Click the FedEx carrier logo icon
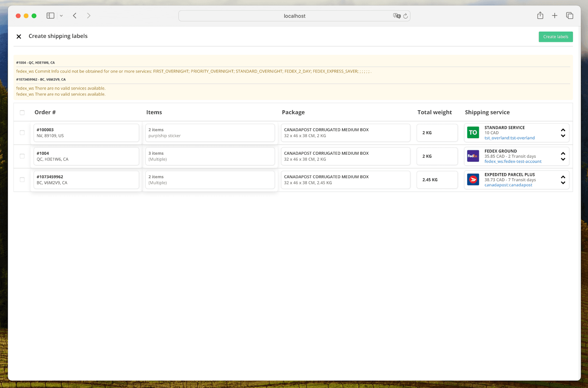 pos(473,156)
